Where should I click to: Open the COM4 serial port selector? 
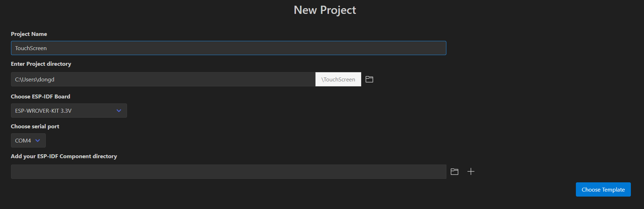[x=23, y=140]
